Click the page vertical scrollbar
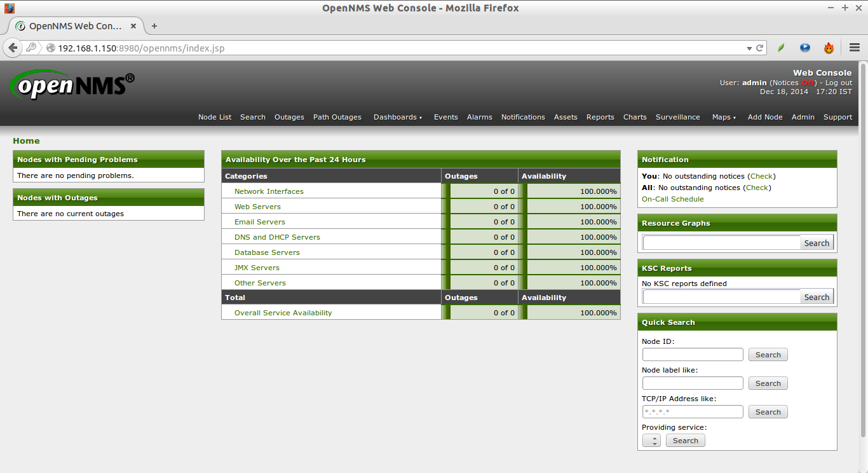Image resolution: width=868 pixels, height=473 pixels. pyautogui.click(x=863, y=249)
